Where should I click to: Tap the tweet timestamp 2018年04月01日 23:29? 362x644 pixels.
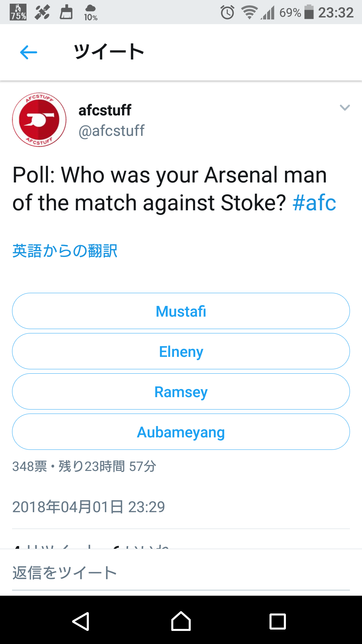(x=88, y=507)
